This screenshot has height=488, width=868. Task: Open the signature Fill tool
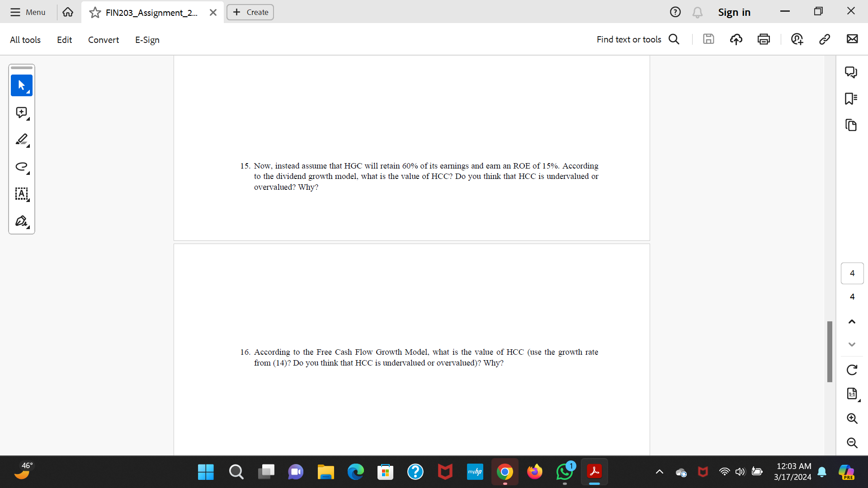click(21, 221)
